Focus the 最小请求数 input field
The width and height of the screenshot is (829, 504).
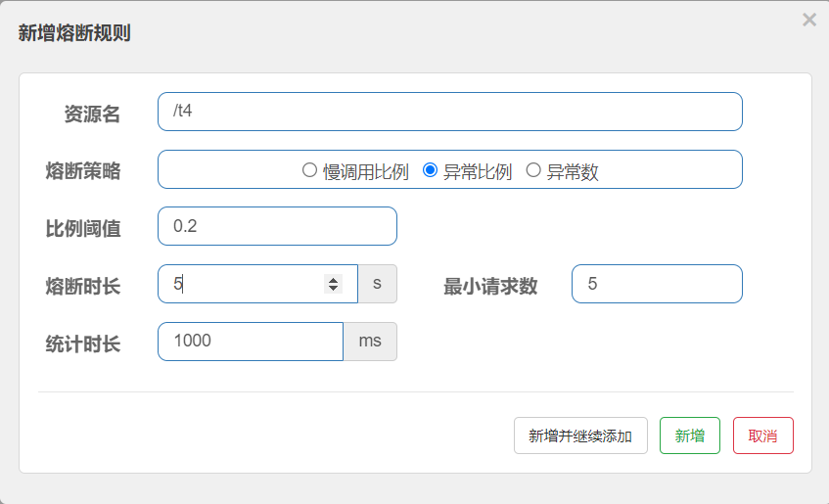click(657, 284)
